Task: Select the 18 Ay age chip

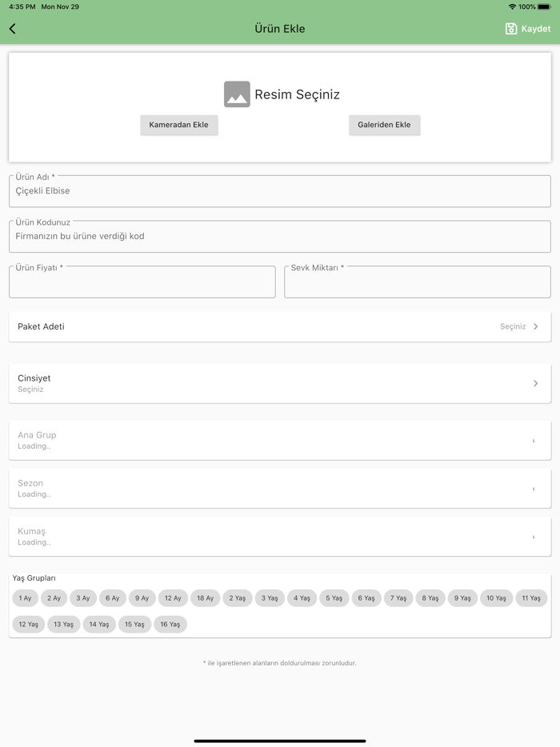Action: tap(206, 598)
